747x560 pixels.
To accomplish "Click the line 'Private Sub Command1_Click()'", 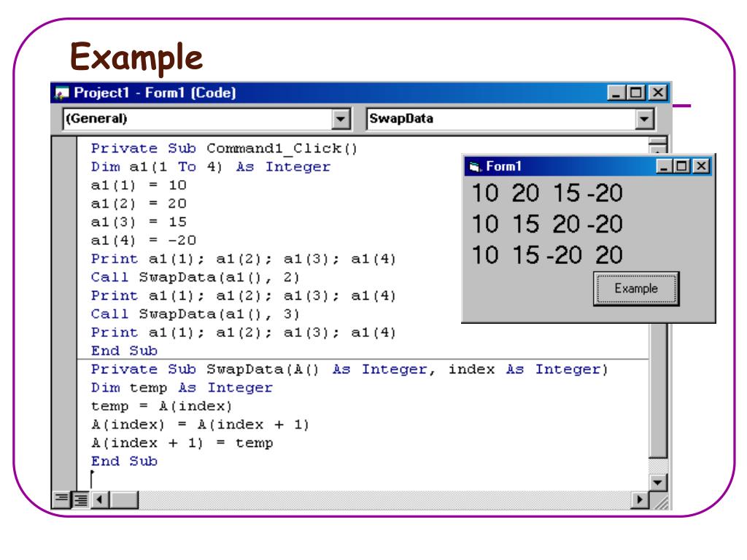I will pos(224,149).
